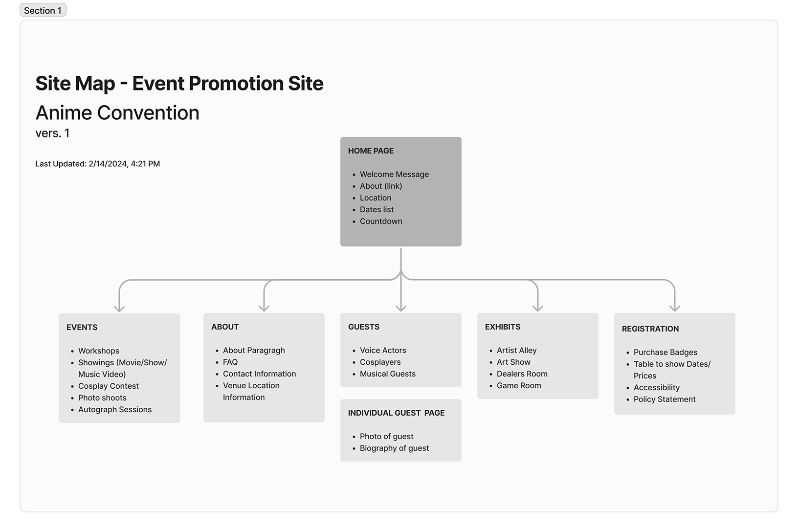The height and width of the screenshot is (532, 798).
Task: Click the FAQ item in About card
Action: (230, 362)
